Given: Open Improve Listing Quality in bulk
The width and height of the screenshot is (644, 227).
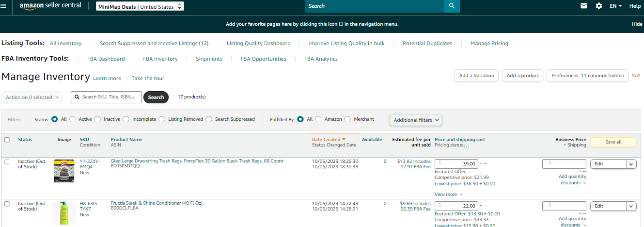Looking at the screenshot, I should pos(347,43).
